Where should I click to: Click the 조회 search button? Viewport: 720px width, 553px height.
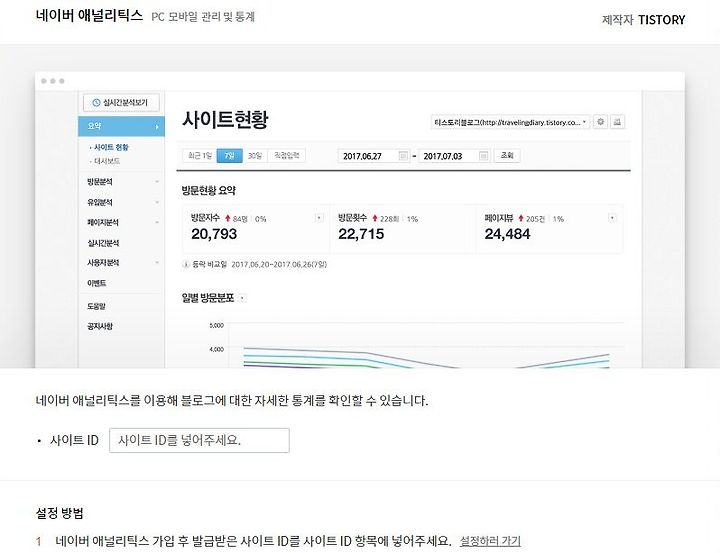pyautogui.click(x=507, y=156)
